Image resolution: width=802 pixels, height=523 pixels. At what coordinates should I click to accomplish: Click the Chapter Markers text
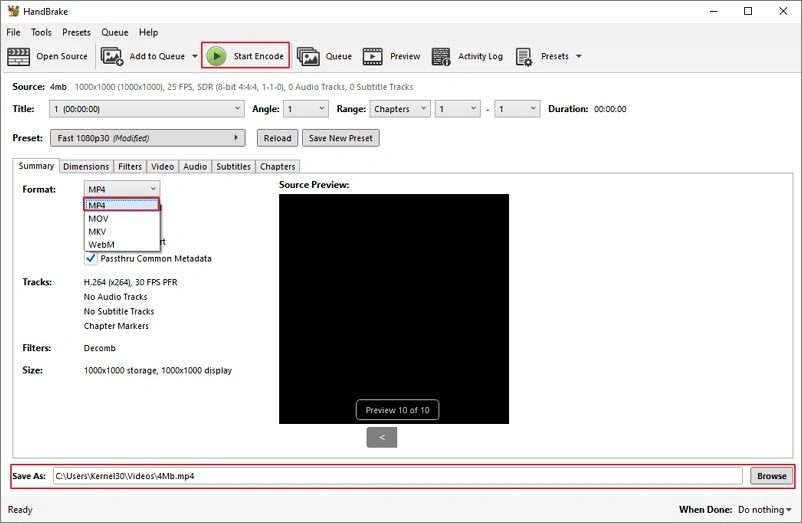tap(116, 326)
